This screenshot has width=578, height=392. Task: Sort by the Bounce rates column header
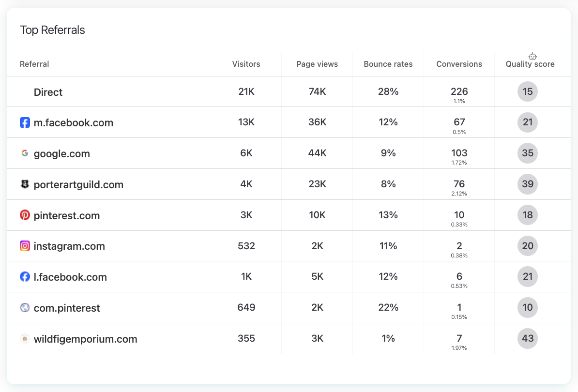(388, 64)
